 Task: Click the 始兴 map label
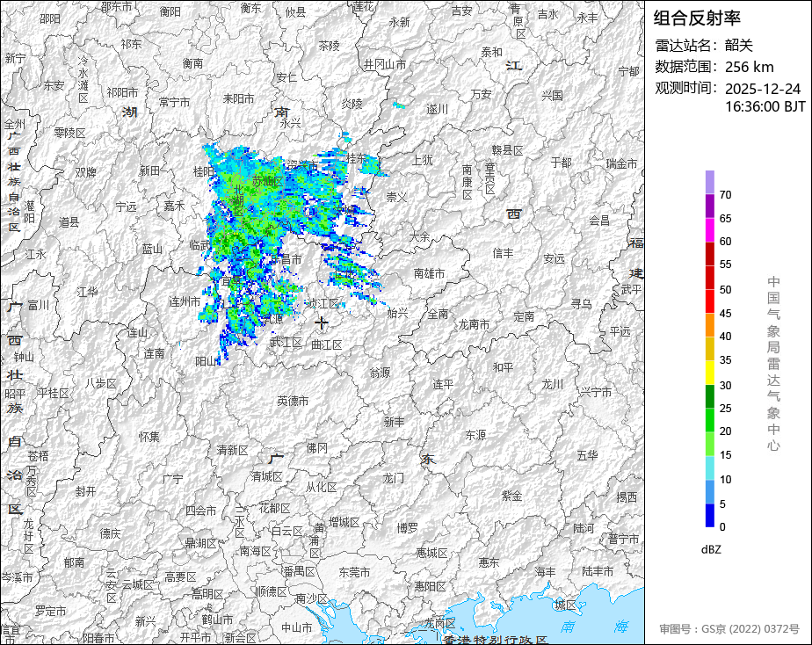coord(398,313)
